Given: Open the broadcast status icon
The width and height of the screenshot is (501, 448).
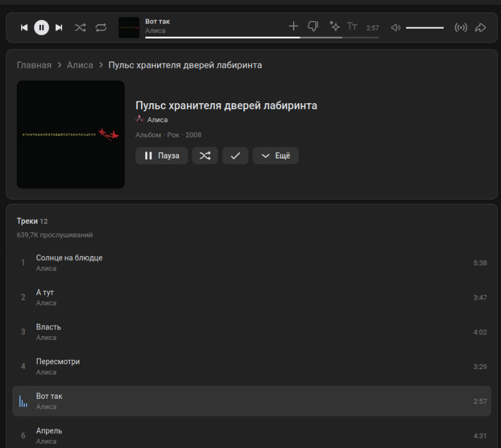Looking at the screenshot, I should [x=461, y=27].
